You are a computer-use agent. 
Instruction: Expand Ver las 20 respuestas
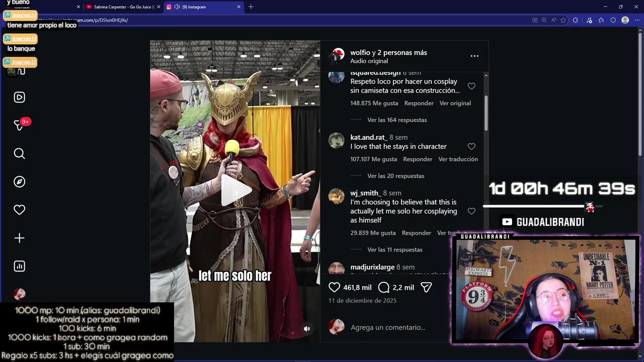pos(396,175)
